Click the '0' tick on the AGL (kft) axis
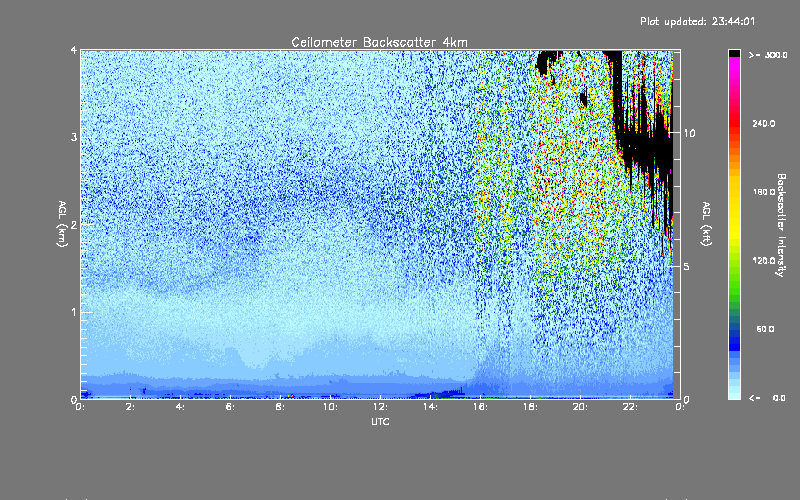This screenshot has width=800, height=500. point(687,399)
